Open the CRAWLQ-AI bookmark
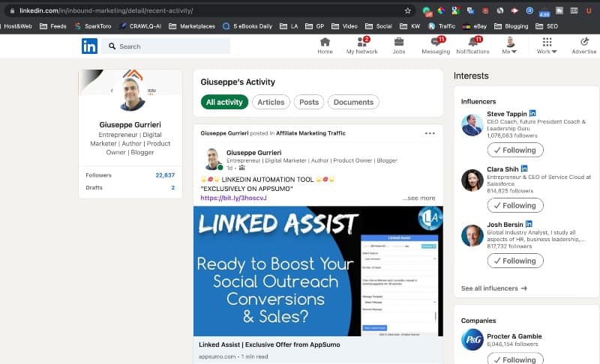The height and width of the screenshot is (364, 600). (x=140, y=26)
